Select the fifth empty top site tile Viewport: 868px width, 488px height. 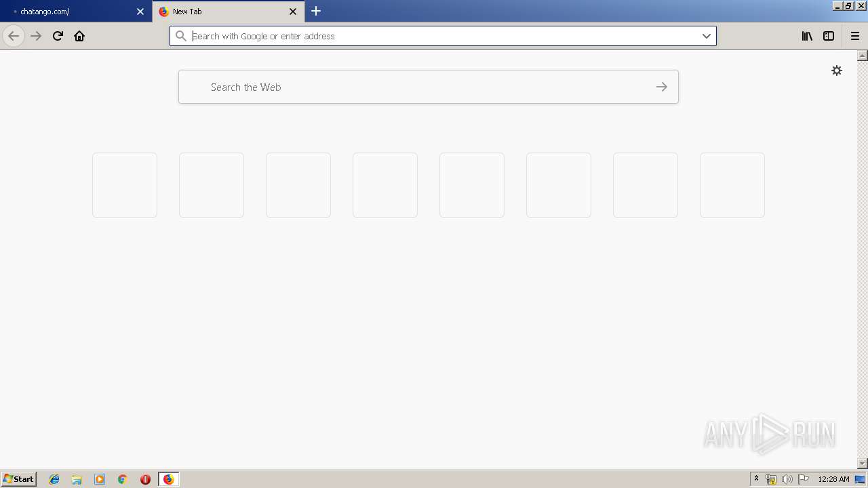(472, 185)
